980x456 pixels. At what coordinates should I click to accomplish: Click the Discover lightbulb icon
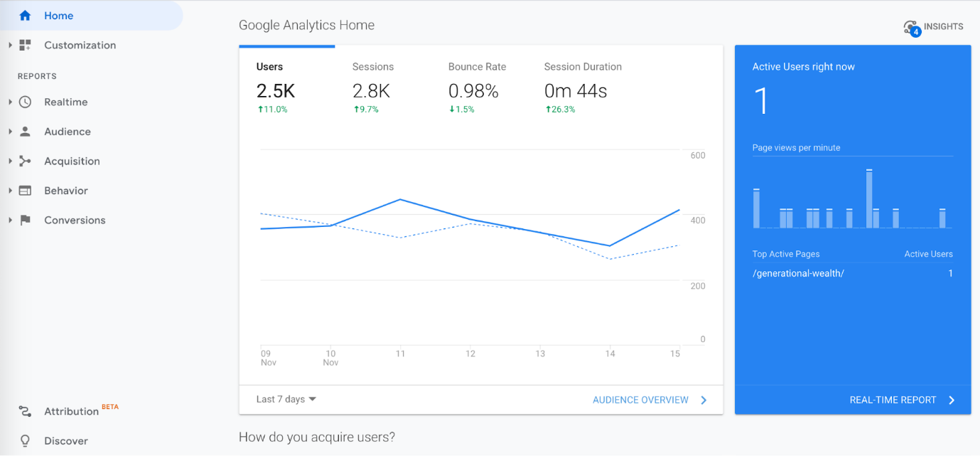(x=25, y=441)
